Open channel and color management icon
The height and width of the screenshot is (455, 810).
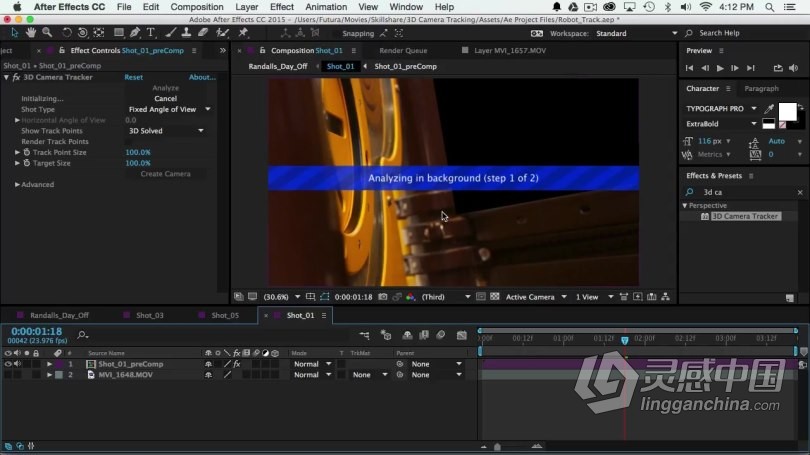(x=410, y=297)
